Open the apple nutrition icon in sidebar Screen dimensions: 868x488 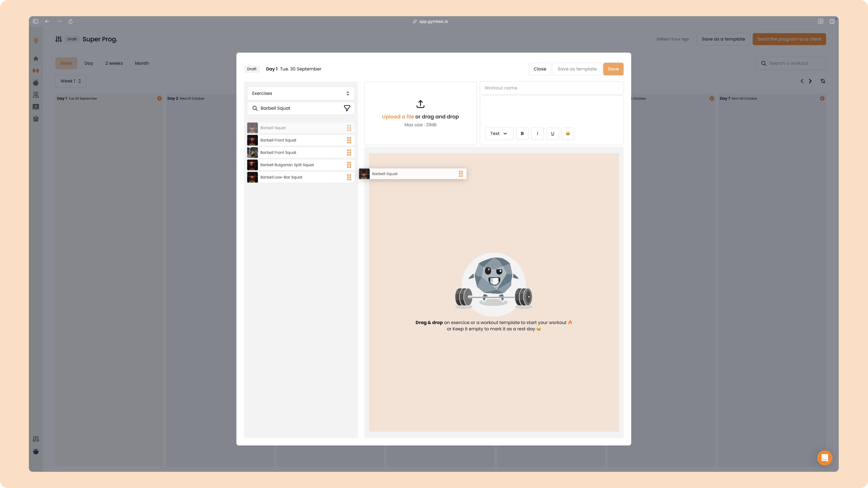coord(36,83)
